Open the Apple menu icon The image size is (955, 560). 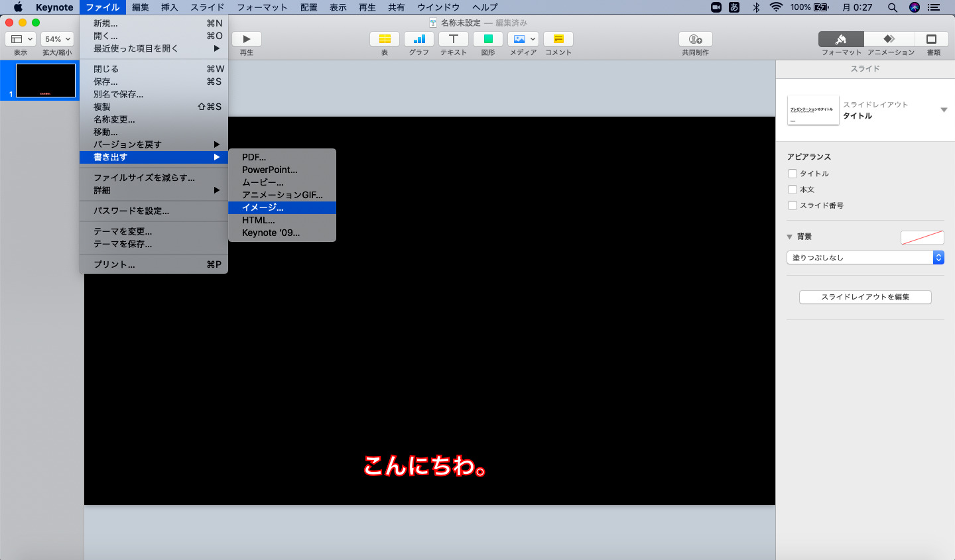pos(18,7)
